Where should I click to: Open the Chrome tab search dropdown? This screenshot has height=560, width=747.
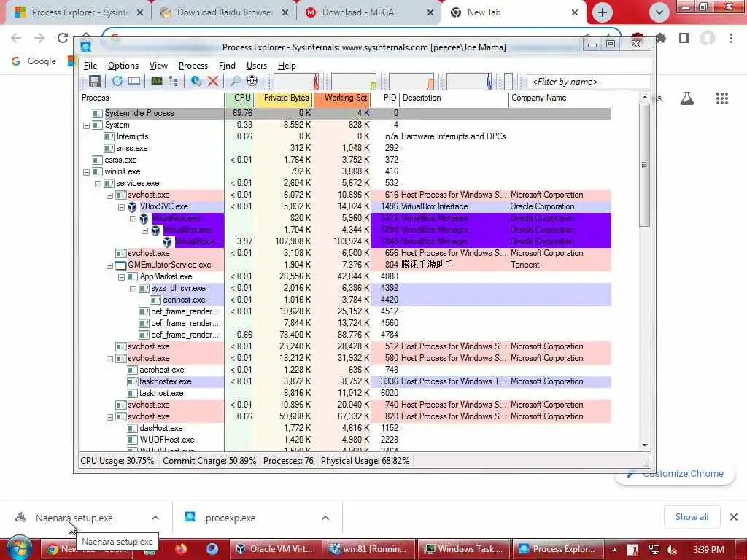pyautogui.click(x=659, y=12)
